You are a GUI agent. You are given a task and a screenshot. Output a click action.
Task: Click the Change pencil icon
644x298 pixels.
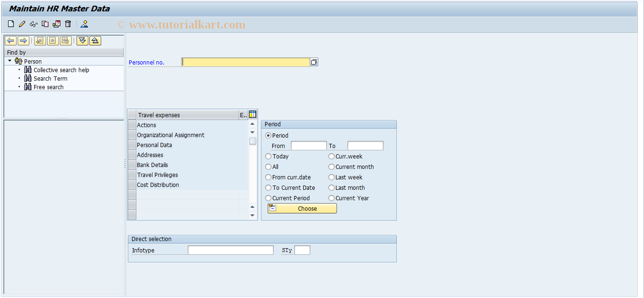[x=22, y=24]
